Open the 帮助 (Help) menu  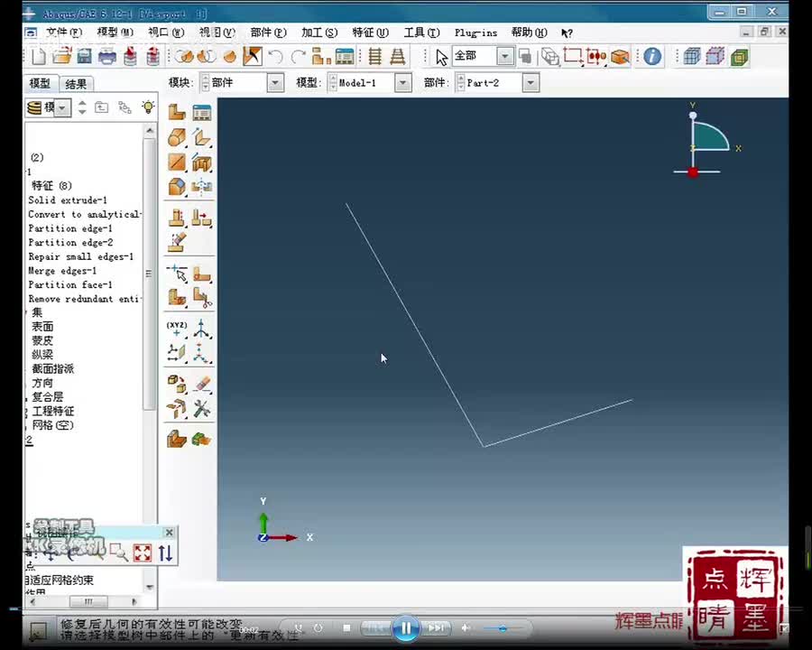(x=529, y=32)
